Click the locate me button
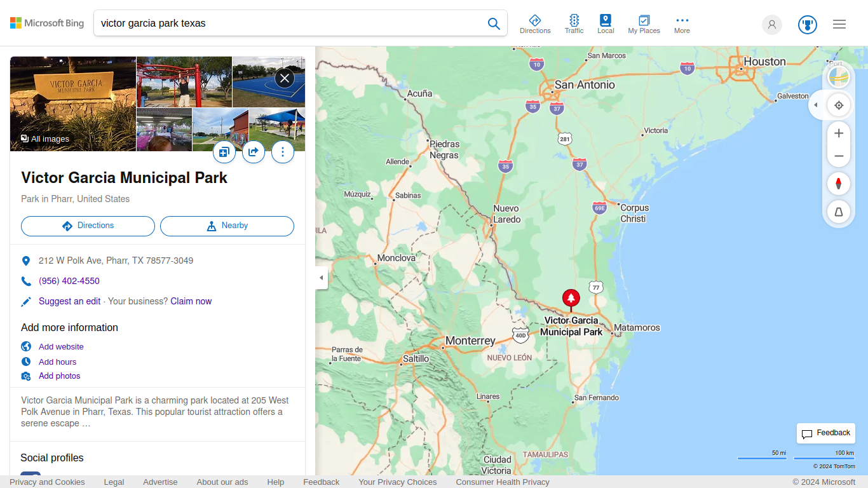Screen dimensions: 868x488 click(x=839, y=105)
